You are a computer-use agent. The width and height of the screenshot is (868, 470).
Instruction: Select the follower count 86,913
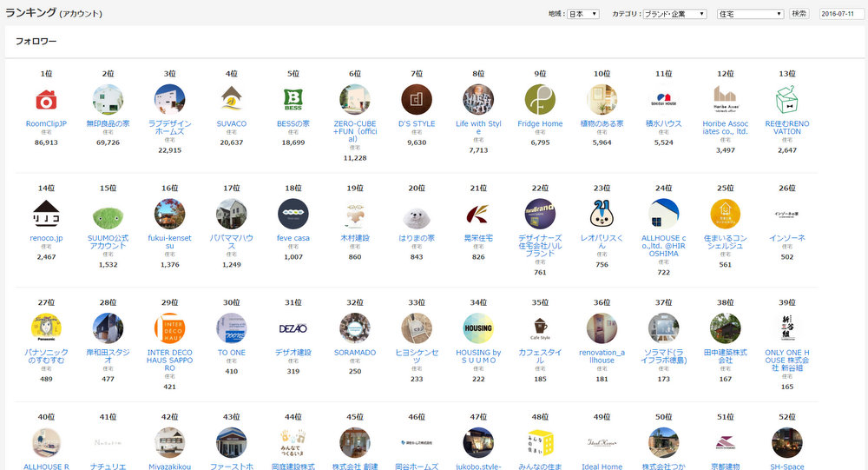tap(47, 142)
